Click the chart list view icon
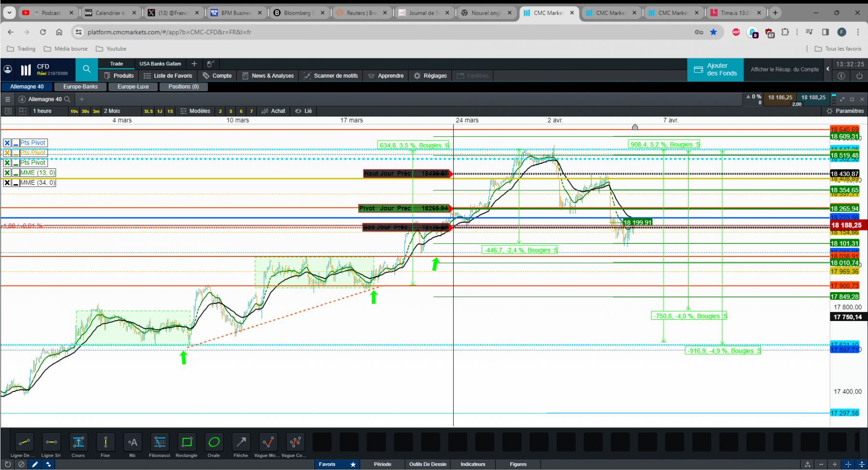This screenshot has width=868, height=470. pyautogui.click(x=8, y=111)
